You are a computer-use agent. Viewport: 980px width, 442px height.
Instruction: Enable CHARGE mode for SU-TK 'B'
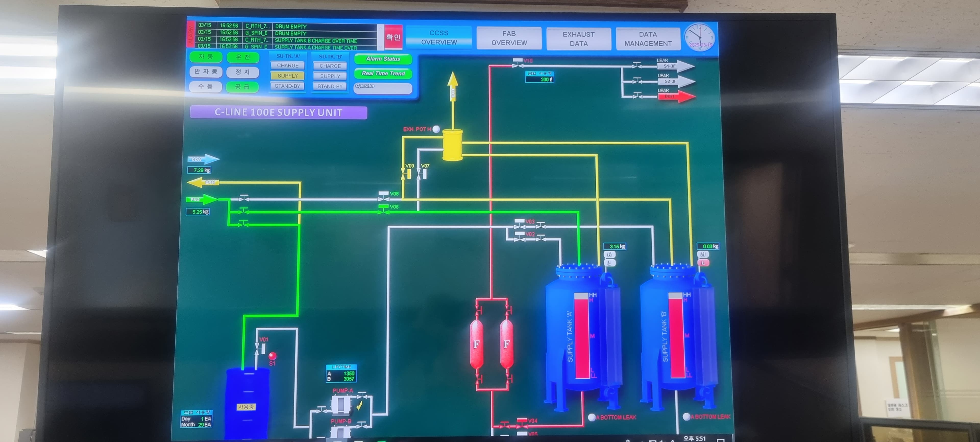(329, 66)
